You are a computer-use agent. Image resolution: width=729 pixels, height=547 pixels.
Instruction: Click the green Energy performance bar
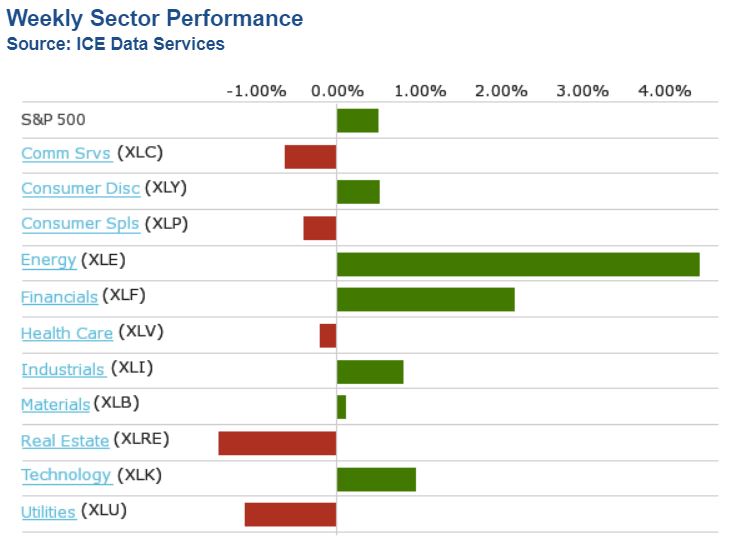517,264
